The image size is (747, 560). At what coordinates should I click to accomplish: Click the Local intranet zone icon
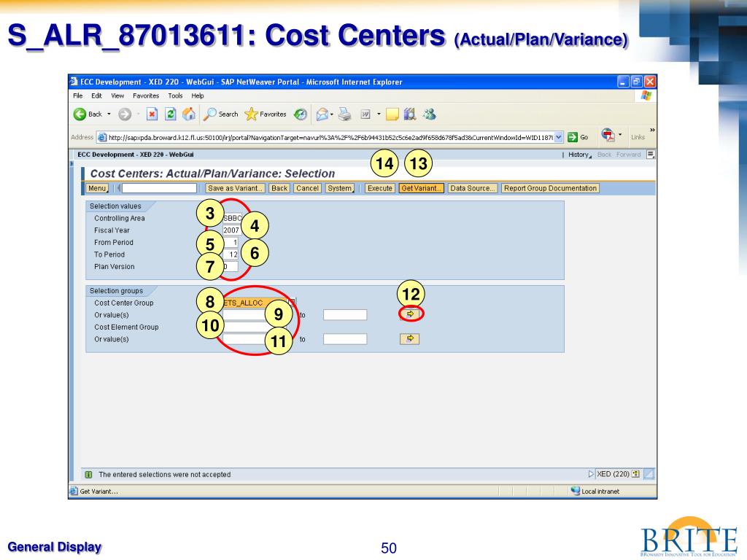(575, 491)
